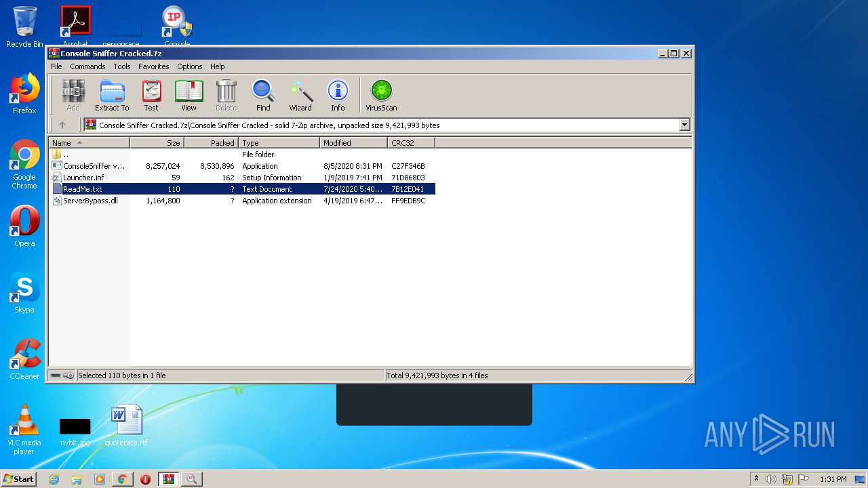
Task: Click the CRC32 value C27F346B
Action: 408,166
